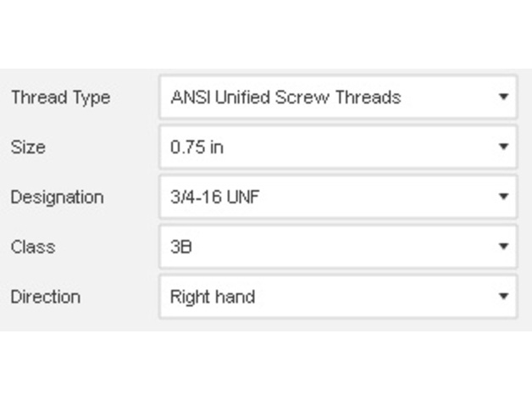Select the 'ANSI Unified Screw Threads' value text
Viewport: 532px width, 400px height.
(285, 97)
